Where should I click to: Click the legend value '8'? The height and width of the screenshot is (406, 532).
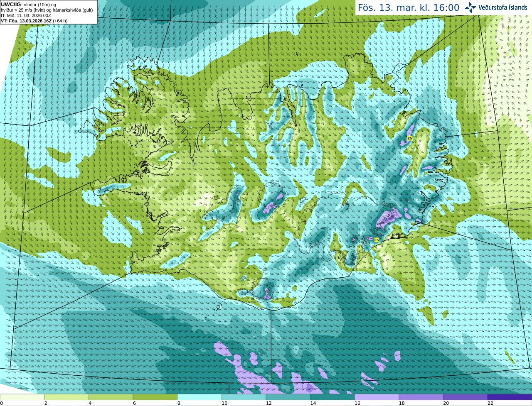point(179,403)
